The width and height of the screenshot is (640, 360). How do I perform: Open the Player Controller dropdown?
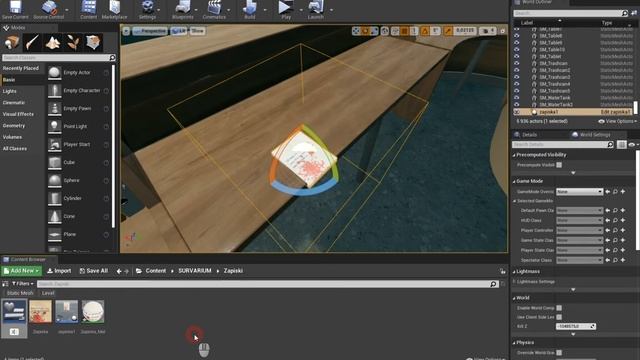point(579,231)
